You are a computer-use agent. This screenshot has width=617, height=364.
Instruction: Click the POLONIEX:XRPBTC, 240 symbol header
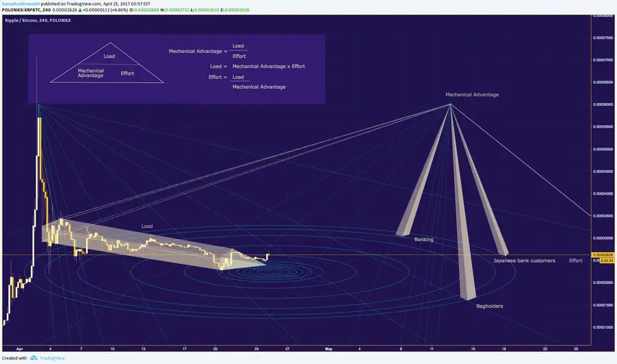[26, 10]
